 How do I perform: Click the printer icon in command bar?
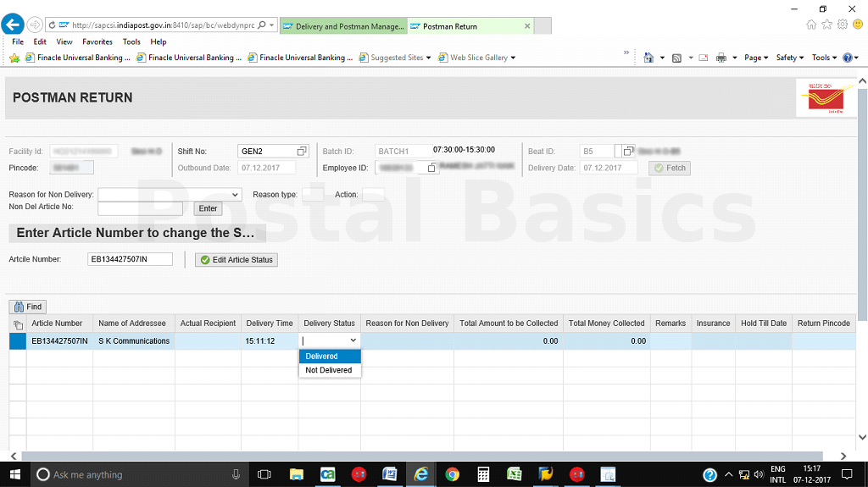click(721, 58)
